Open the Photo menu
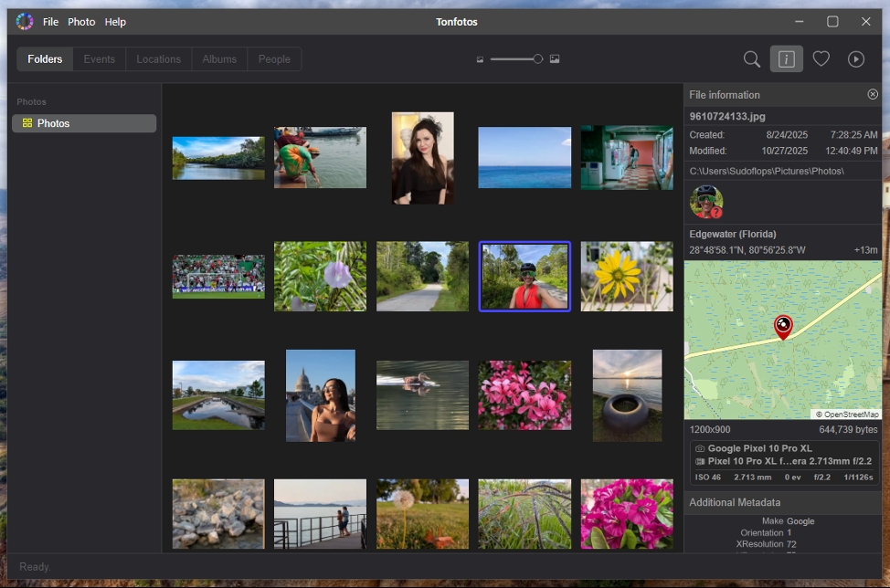 81,22
